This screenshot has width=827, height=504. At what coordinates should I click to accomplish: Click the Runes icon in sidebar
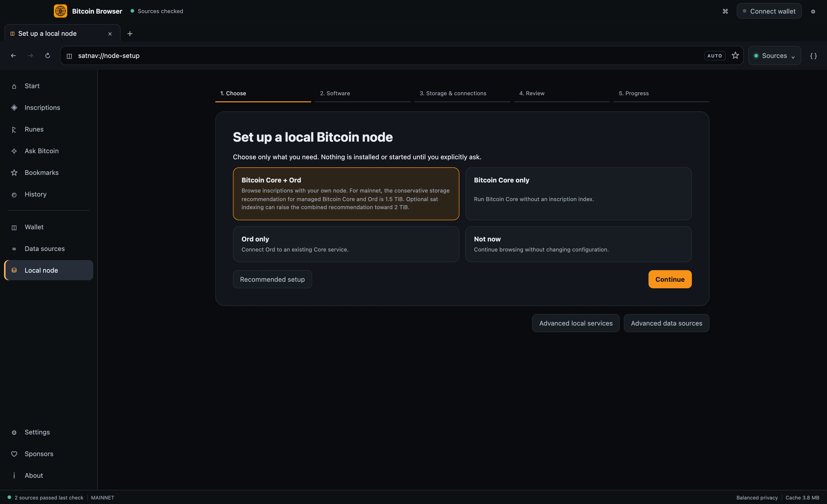(x=14, y=130)
